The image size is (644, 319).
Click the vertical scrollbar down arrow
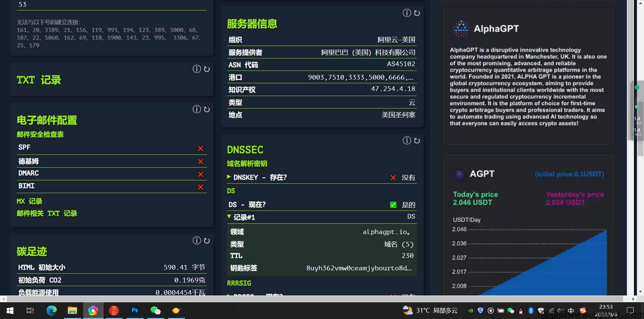[x=641, y=292]
